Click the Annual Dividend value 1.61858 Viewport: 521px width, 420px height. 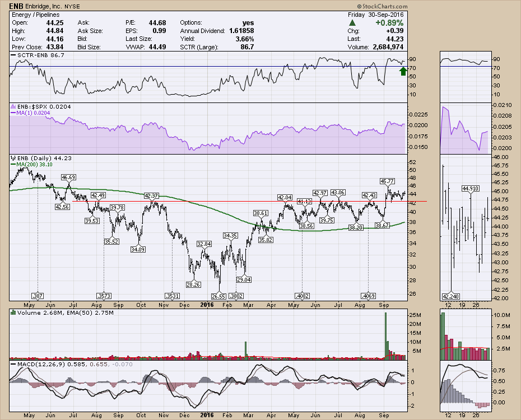tap(241, 31)
